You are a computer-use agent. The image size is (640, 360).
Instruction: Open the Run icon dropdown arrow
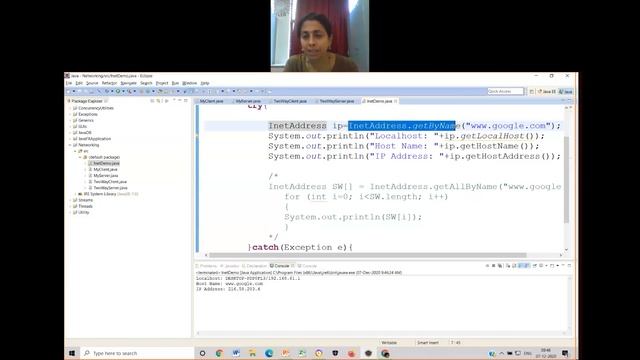point(123,91)
